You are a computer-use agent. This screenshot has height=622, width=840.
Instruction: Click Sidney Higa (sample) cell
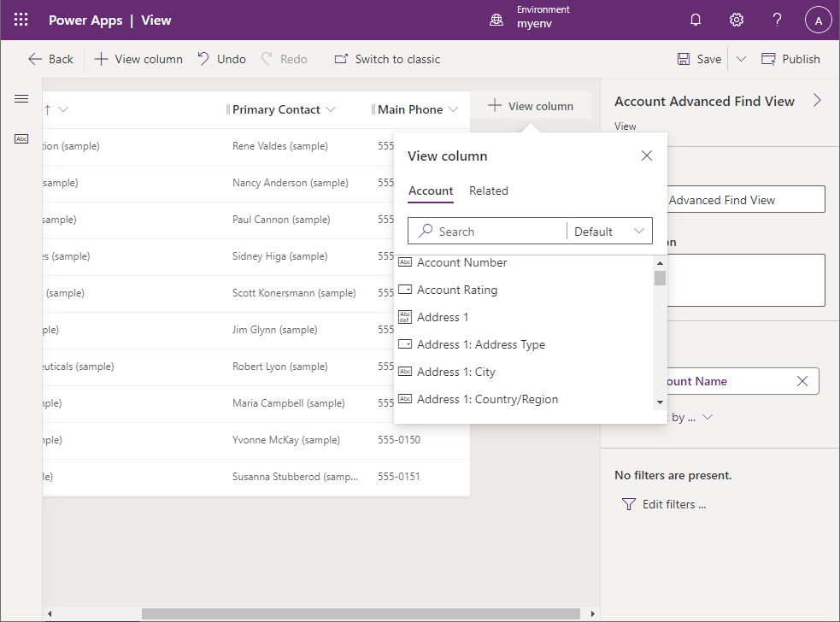[x=279, y=256]
